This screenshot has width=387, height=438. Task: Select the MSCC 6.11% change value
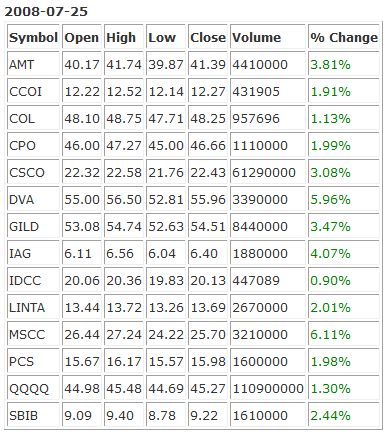330,335
